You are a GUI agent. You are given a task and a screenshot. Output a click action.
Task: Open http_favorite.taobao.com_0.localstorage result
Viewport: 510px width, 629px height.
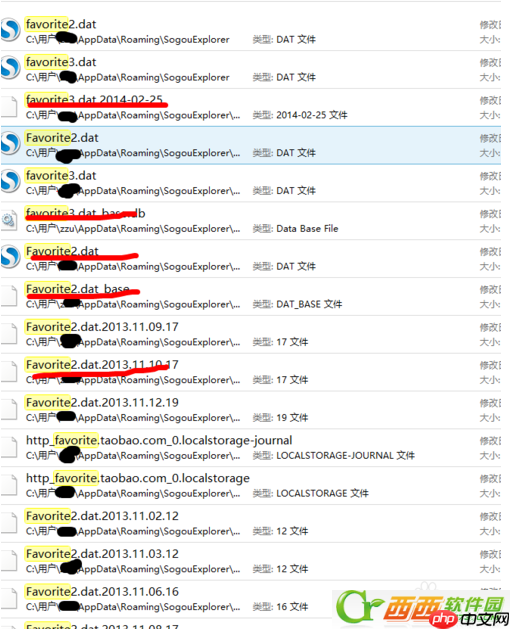tap(138, 478)
